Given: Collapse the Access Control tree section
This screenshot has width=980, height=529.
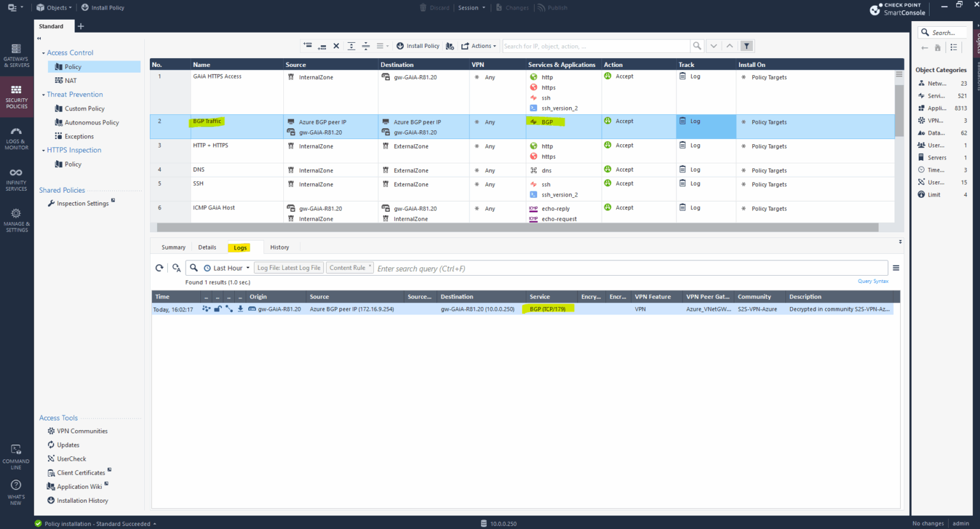Looking at the screenshot, I should pos(43,52).
